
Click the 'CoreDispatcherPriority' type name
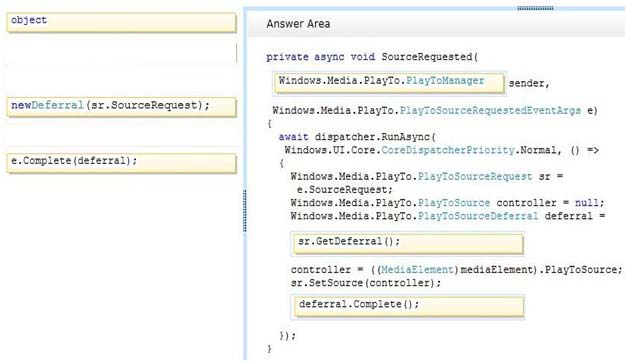tap(448, 150)
